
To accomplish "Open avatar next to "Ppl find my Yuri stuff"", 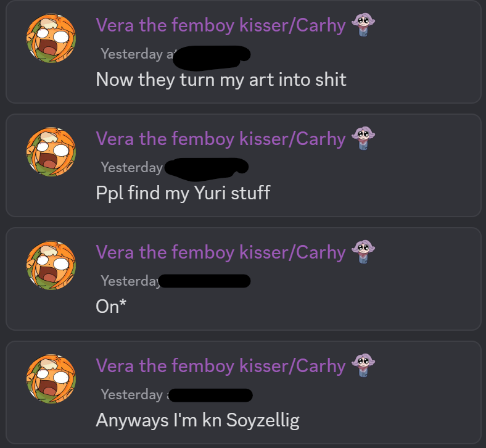I will click(51, 152).
